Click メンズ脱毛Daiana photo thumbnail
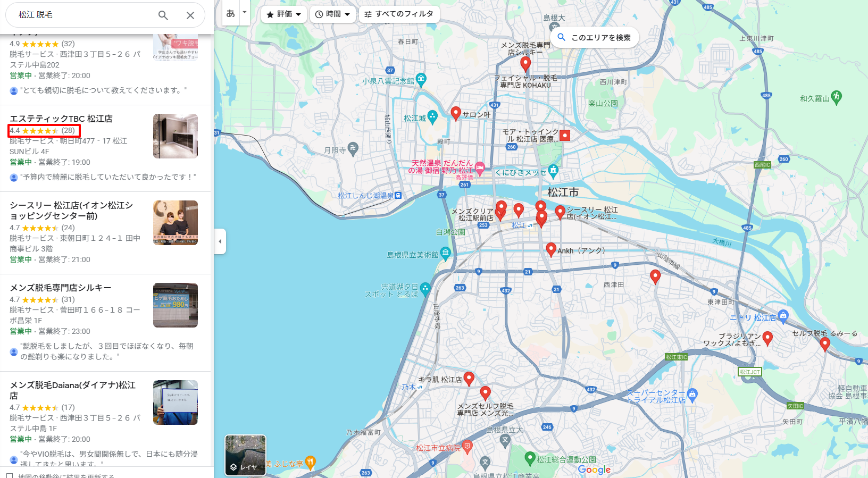 pyautogui.click(x=176, y=402)
